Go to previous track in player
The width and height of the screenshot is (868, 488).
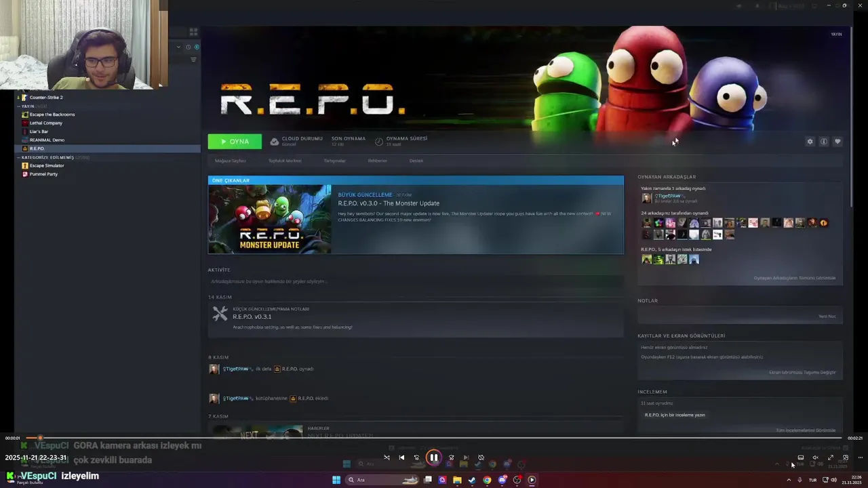[x=401, y=457]
